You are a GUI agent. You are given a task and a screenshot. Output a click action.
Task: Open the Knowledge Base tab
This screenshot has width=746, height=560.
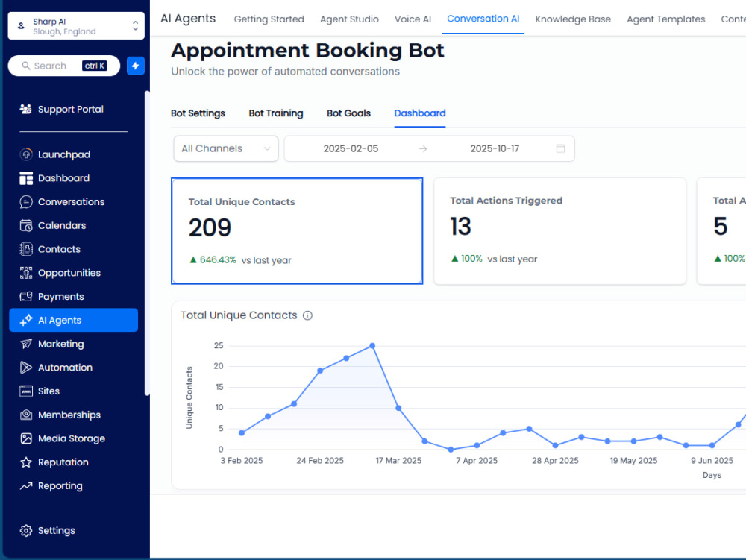pyautogui.click(x=573, y=19)
